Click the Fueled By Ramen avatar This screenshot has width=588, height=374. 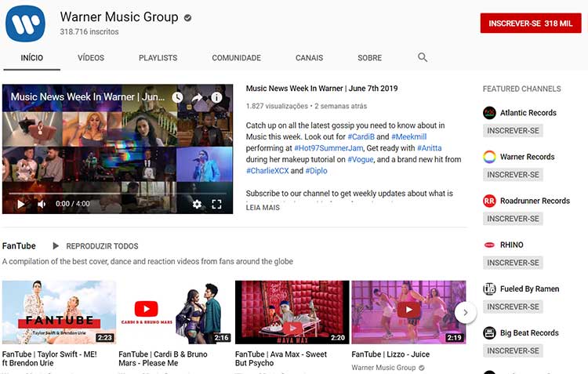click(489, 289)
